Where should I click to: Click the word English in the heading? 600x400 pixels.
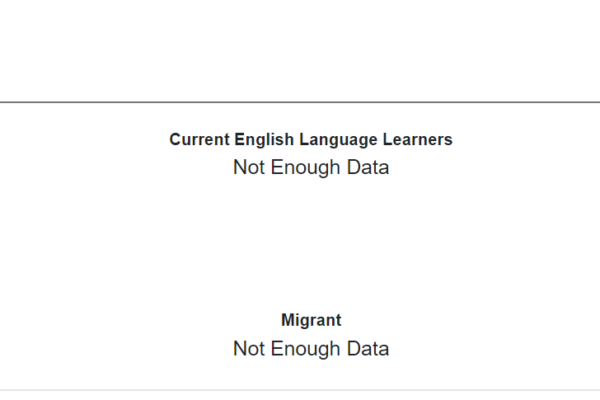(x=264, y=140)
